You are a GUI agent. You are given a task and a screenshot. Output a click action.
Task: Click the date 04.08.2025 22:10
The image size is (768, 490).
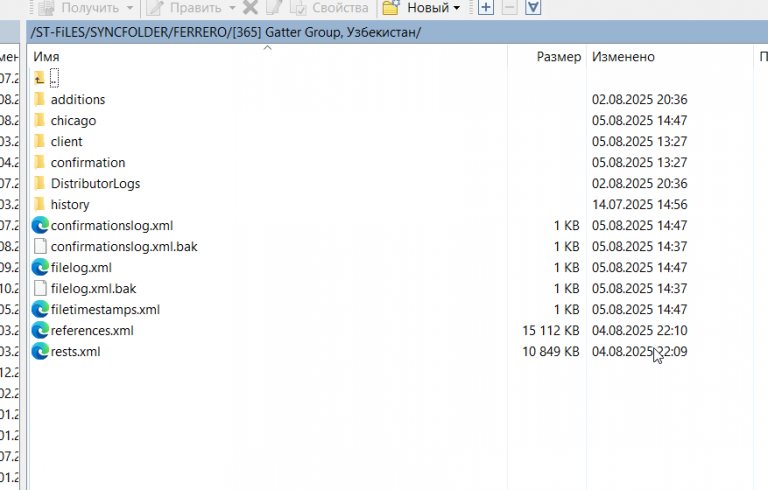[640, 331]
